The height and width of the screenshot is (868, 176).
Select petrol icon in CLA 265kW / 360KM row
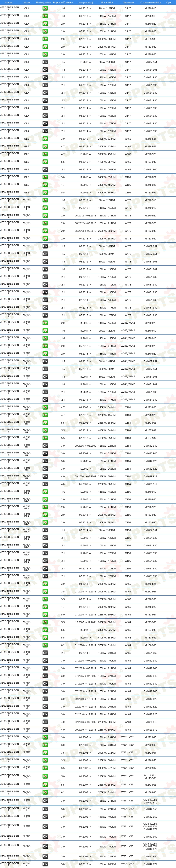(x=45, y=39)
